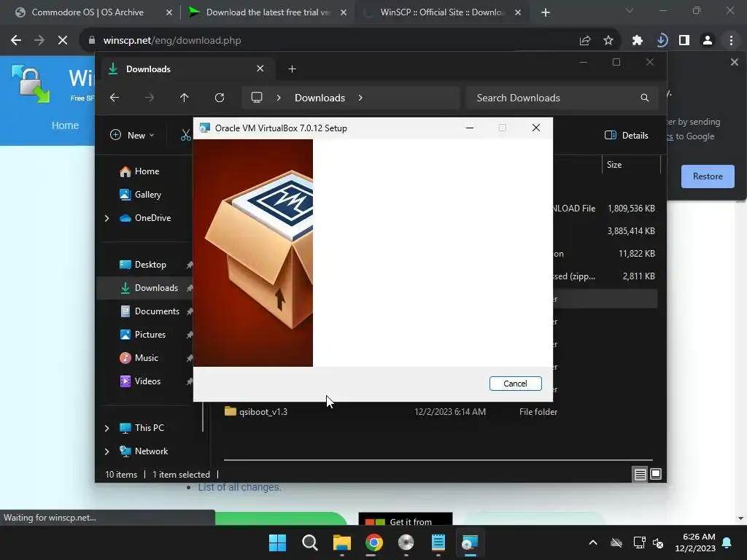Image resolution: width=747 pixels, height=560 pixels.
Task: Click the Restore button in Chrome popup
Action: 708,176
